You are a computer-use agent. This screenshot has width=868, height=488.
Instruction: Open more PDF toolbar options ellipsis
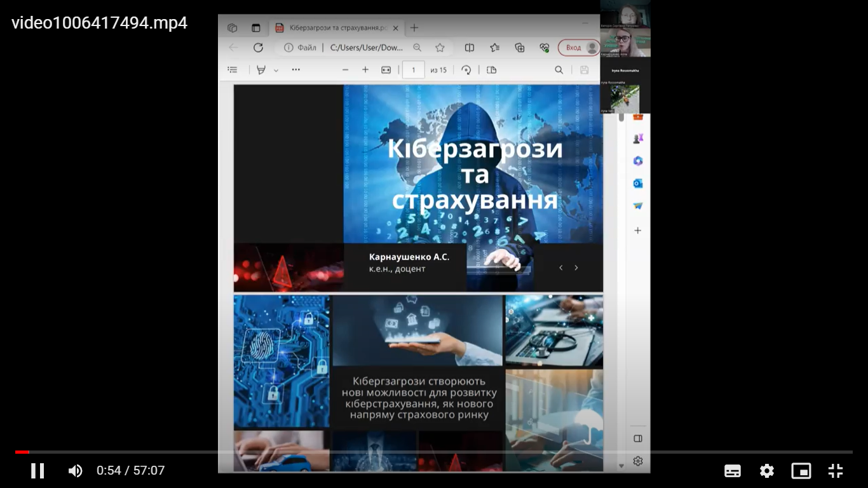coord(296,70)
